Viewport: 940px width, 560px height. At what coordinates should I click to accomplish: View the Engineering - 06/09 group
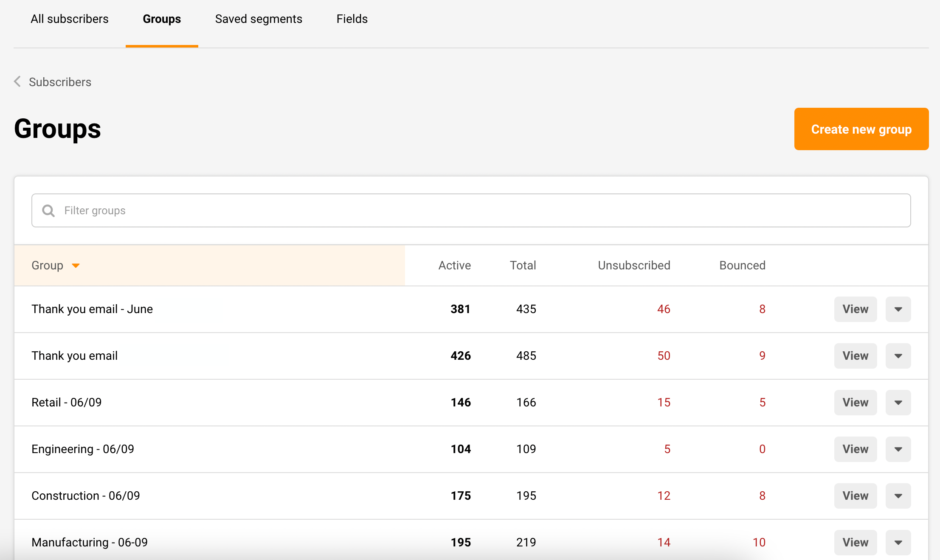coord(855,449)
